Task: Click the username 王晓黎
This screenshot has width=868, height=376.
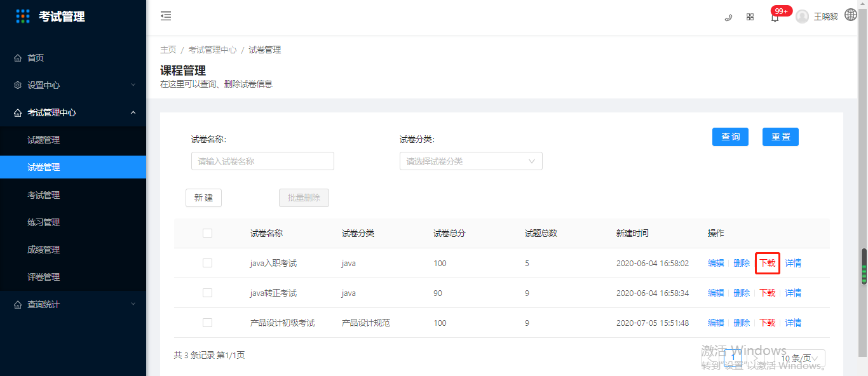Action: pos(825,17)
